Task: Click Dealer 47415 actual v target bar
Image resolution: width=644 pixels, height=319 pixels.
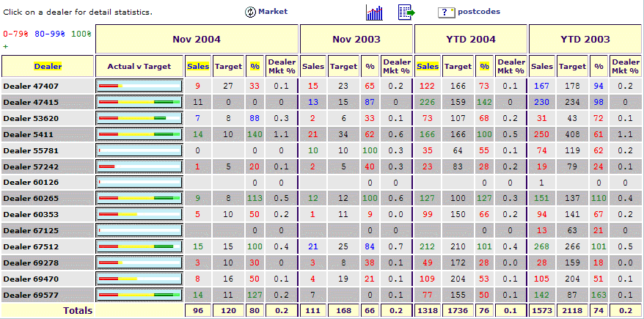Action: (x=139, y=102)
